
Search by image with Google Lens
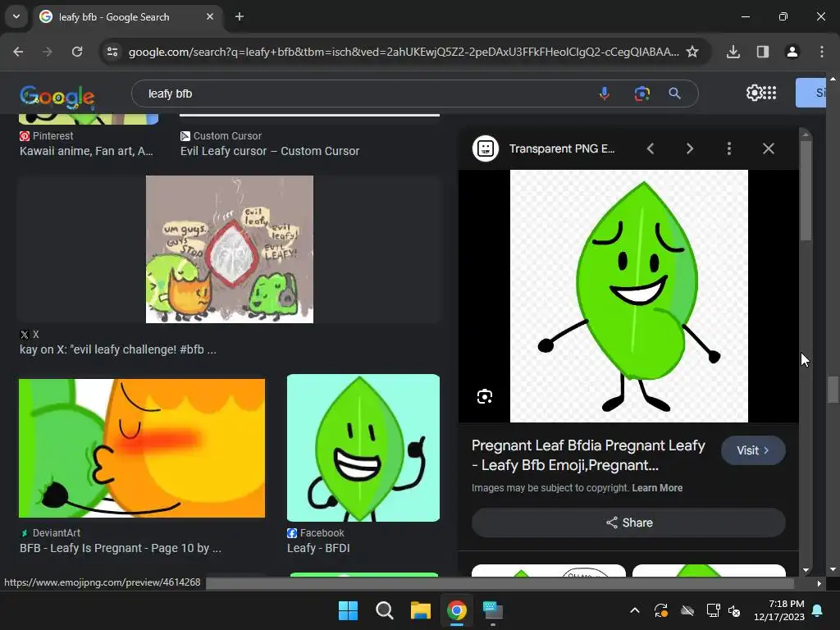(641, 94)
